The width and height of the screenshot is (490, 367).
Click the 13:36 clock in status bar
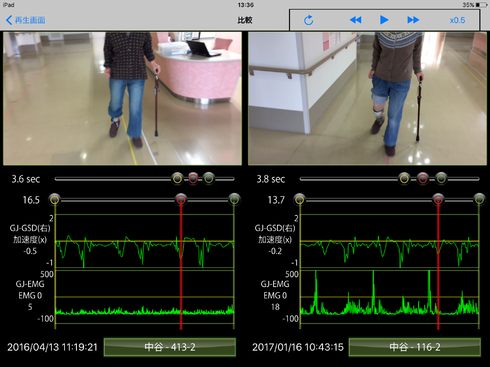point(246,5)
